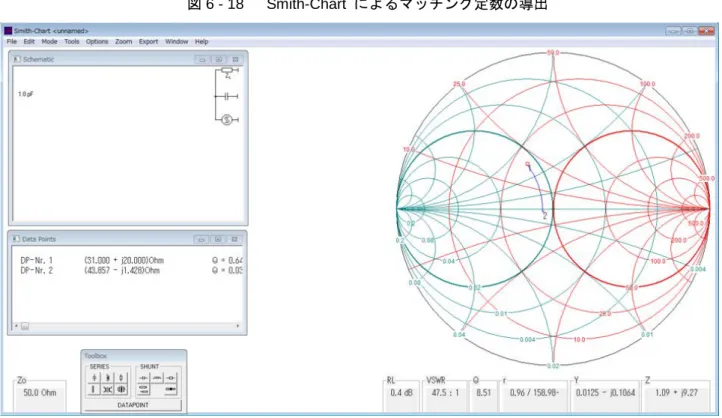Close the Schematic sub-window
This screenshot has height=418, width=722.
[x=235, y=59]
